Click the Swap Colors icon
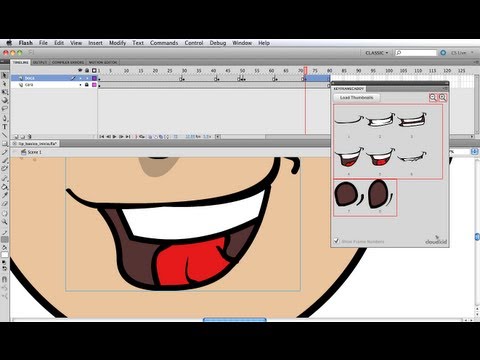Image resolution: width=480 pixels, height=360 pixels. pos(5,269)
